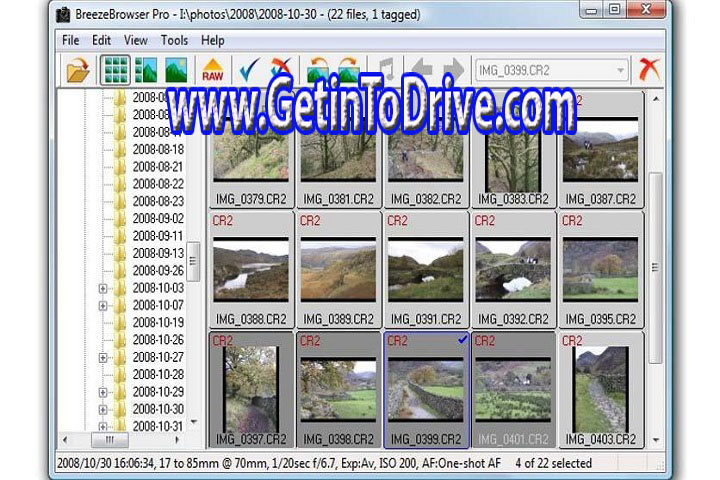Open the File menu
The width and height of the screenshot is (720, 480).
click(71, 40)
